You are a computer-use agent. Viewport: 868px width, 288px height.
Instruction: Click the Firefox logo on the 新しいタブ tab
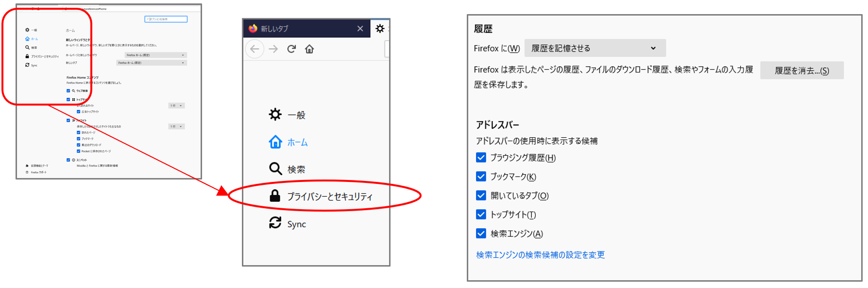point(253,28)
